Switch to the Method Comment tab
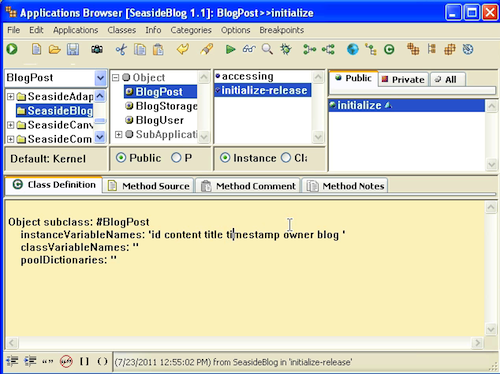 click(248, 186)
